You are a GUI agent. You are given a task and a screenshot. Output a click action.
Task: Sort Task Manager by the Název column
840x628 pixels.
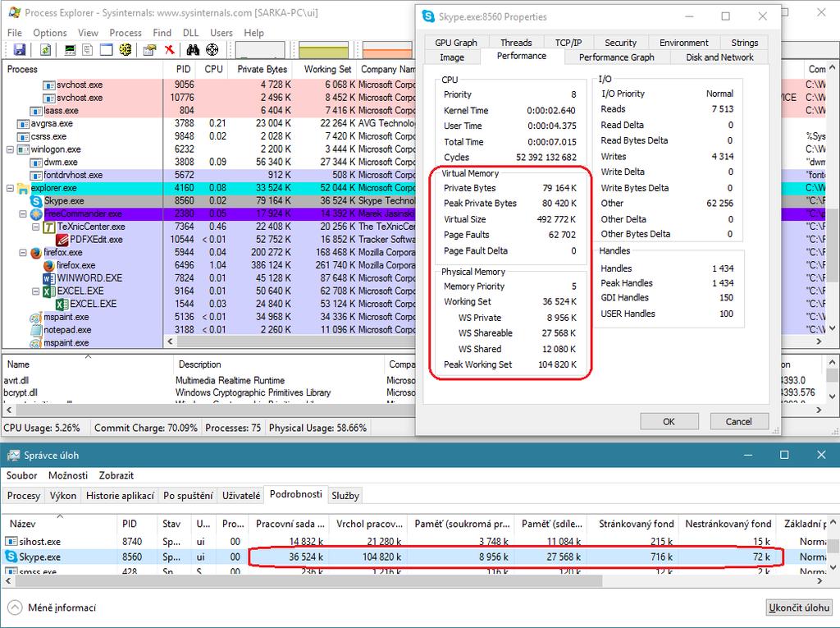point(60,524)
